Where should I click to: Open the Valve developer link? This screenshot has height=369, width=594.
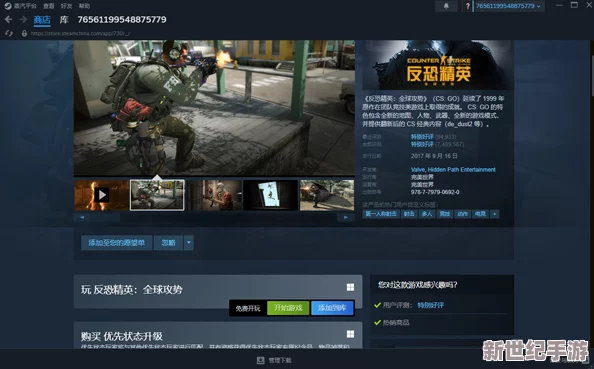[417, 169]
